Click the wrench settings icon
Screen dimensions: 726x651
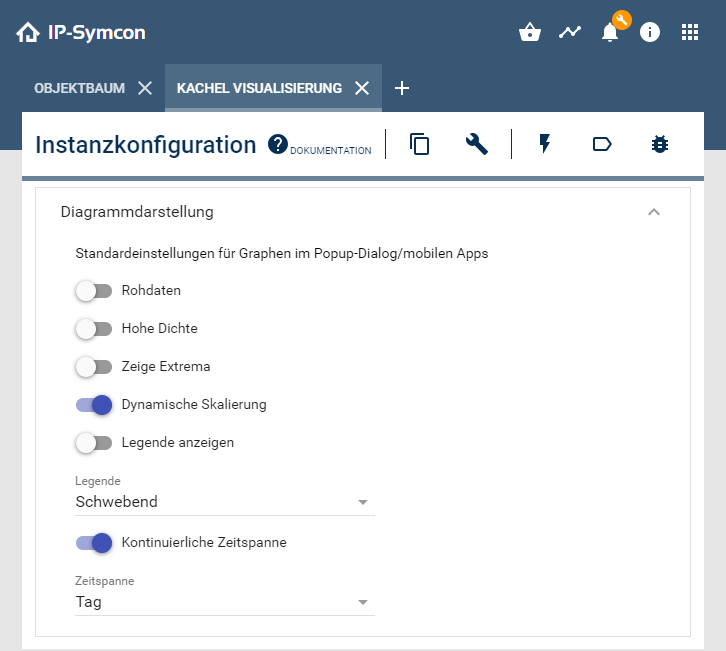pyautogui.click(x=477, y=144)
